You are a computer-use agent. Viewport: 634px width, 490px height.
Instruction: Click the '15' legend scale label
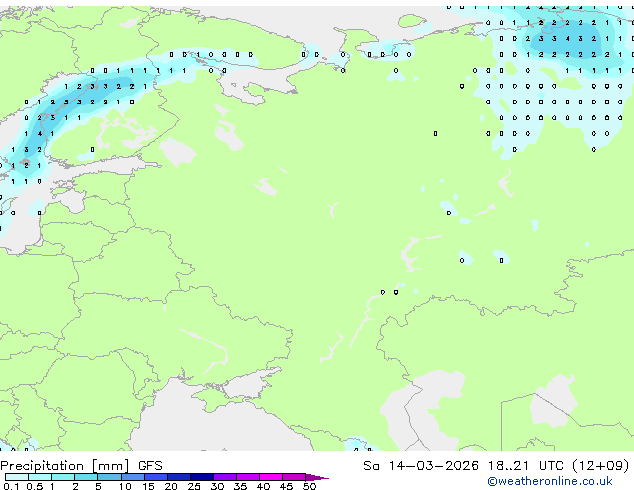tap(148, 486)
